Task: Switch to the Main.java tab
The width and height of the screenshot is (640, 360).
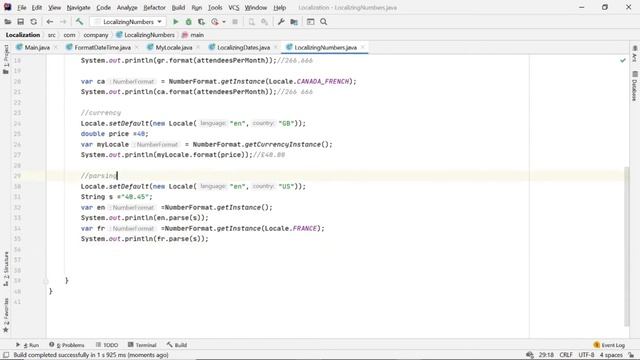Action: click(37, 47)
